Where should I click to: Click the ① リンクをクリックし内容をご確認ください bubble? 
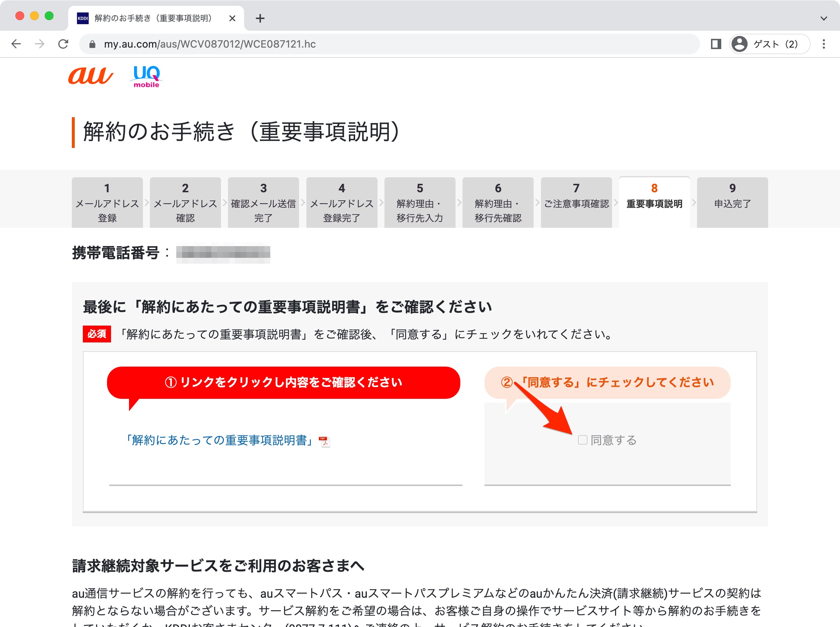point(284,383)
